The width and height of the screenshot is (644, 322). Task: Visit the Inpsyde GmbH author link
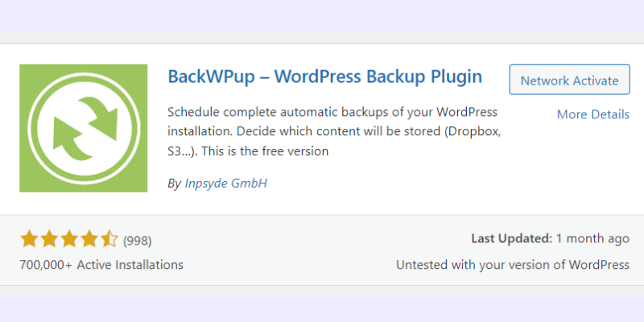click(226, 183)
